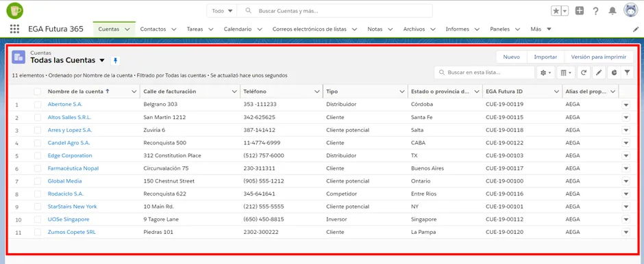Open the Todas las Cuentas list view picker
The height and width of the screenshot is (264, 644).
tap(102, 60)
